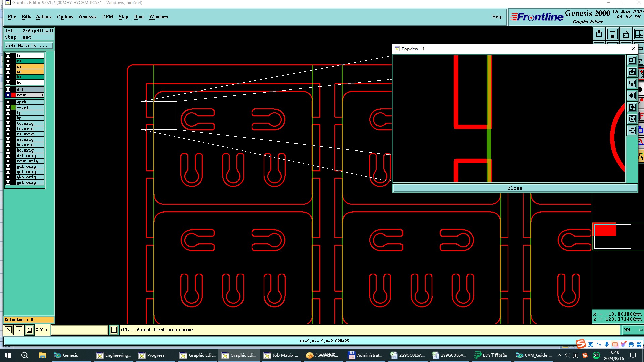Screen dimensions: 644x362
Task: Click the grid snap icon left of XY label
Action: (30, 330)
